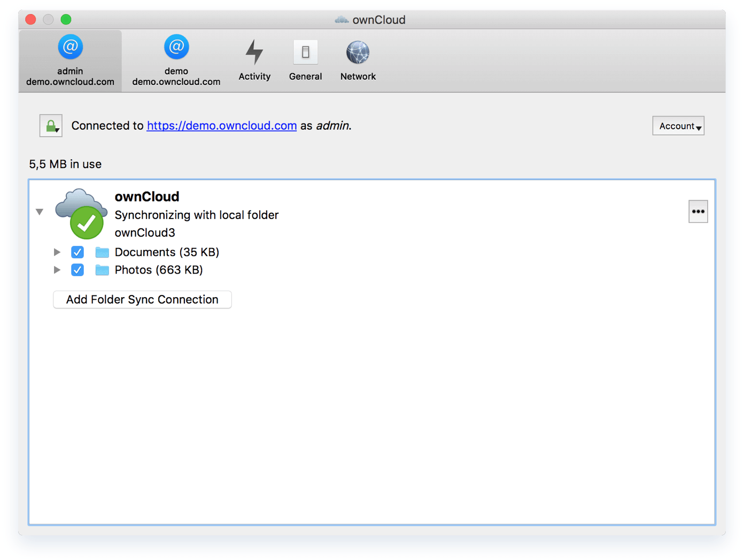Click the '5,5 MB in use' label
The height and width of the screenshot is (560, 744).
tap(65, 164)
